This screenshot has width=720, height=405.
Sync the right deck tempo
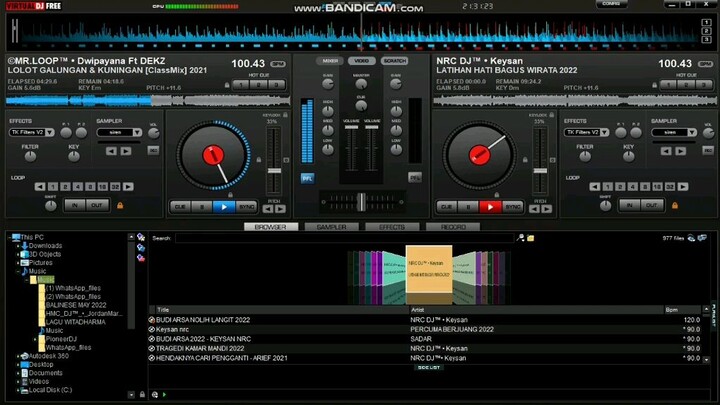512,207
